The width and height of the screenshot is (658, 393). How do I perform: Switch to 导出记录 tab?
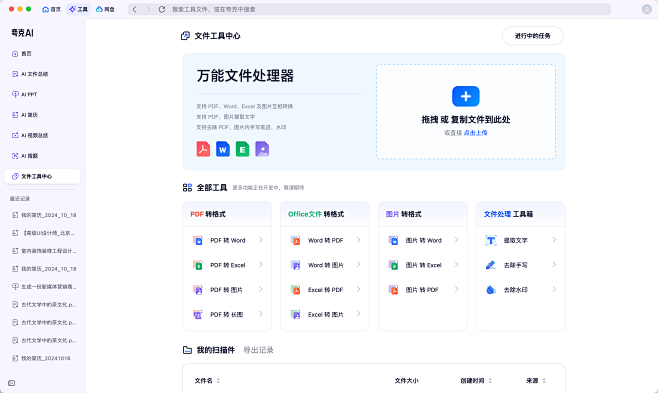click(258, 350)
